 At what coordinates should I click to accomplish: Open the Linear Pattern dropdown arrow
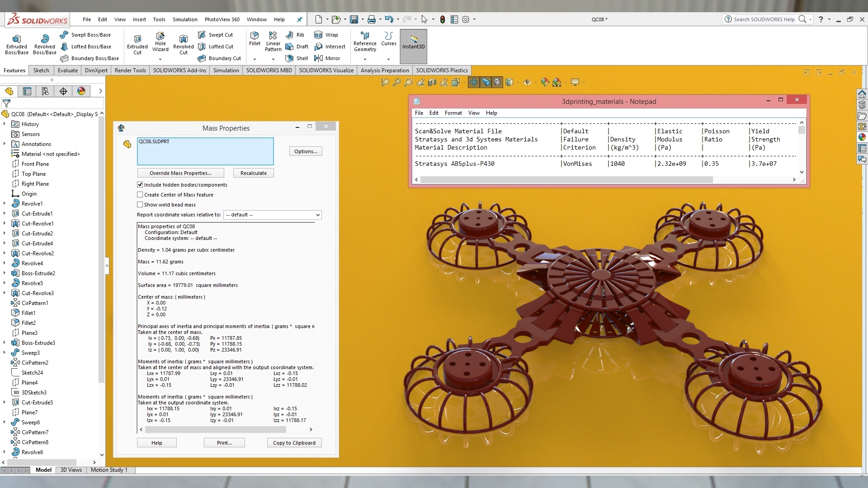[x=273, y=59]
